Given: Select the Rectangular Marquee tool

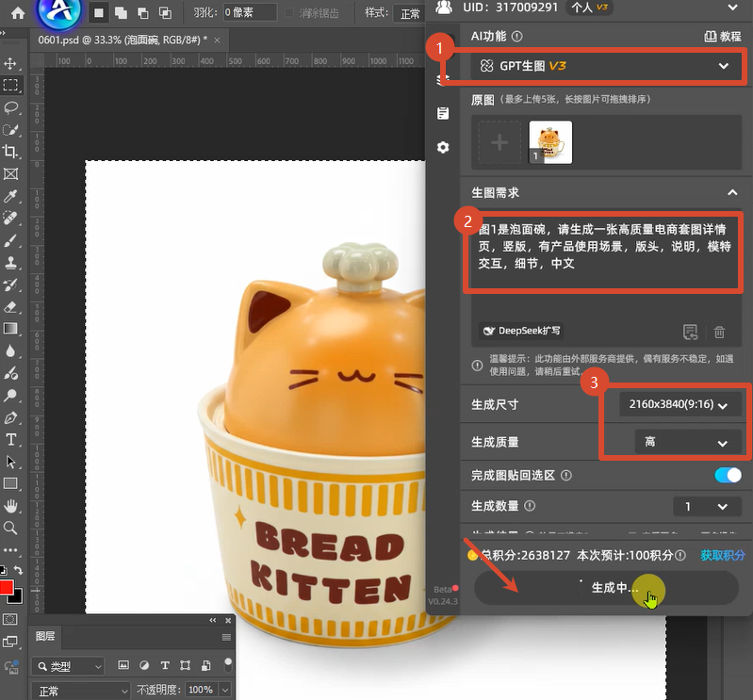Looking at the screenshot, I should [x=10, y=85].
